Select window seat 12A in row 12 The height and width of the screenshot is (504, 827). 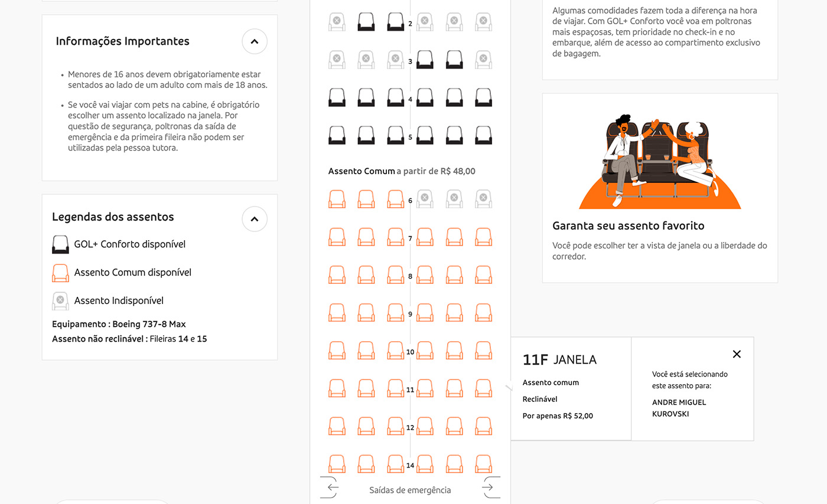pos(337,426)
